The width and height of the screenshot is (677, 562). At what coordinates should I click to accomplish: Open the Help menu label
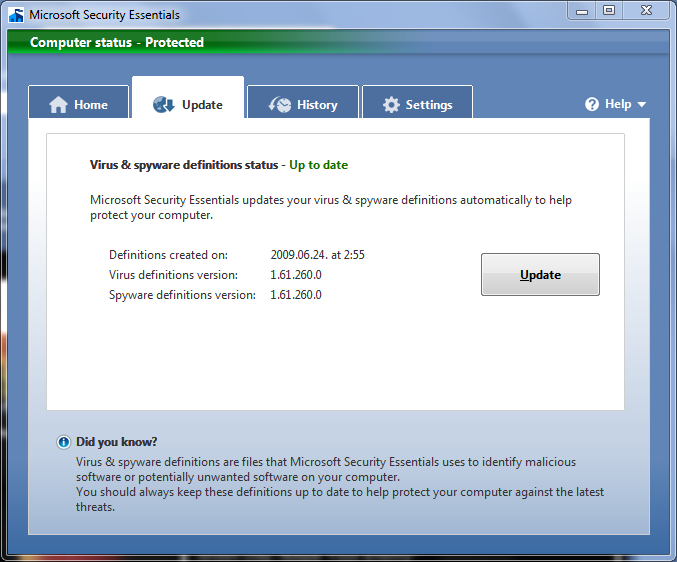(x=618, y=104)
